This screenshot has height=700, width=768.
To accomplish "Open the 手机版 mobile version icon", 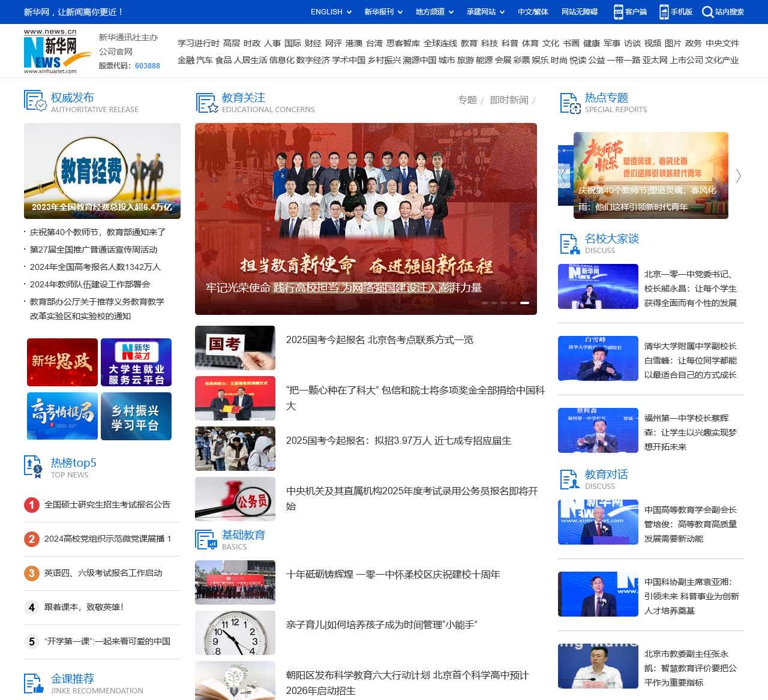I will [664, 11].
